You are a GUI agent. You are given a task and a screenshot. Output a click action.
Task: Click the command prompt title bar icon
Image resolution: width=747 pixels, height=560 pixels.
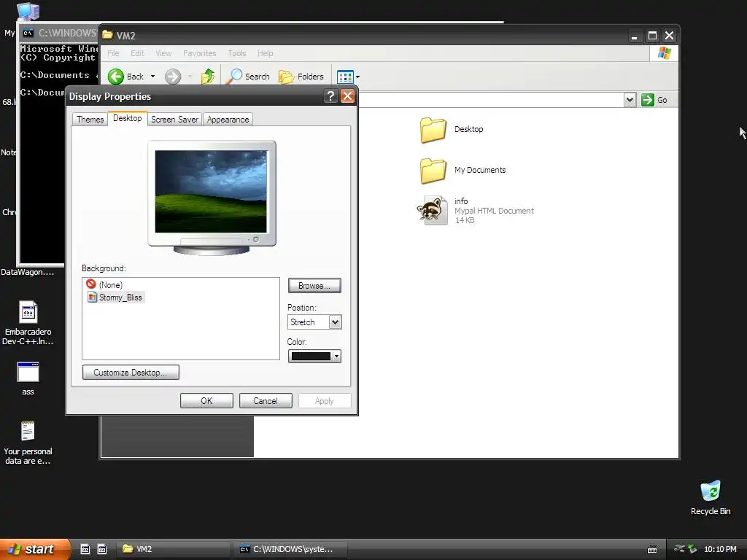(28, 33)
